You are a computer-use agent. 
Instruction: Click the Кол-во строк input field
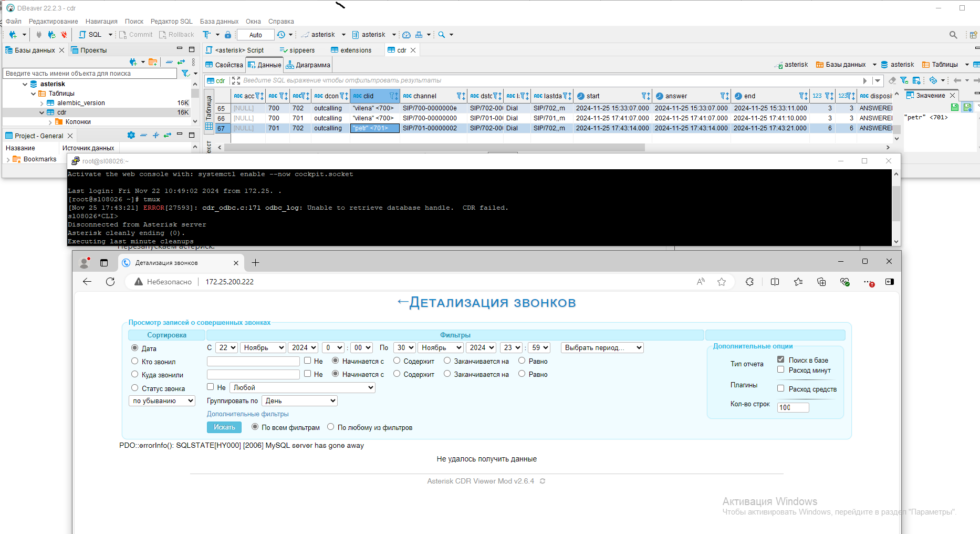(x=793, y=407)
